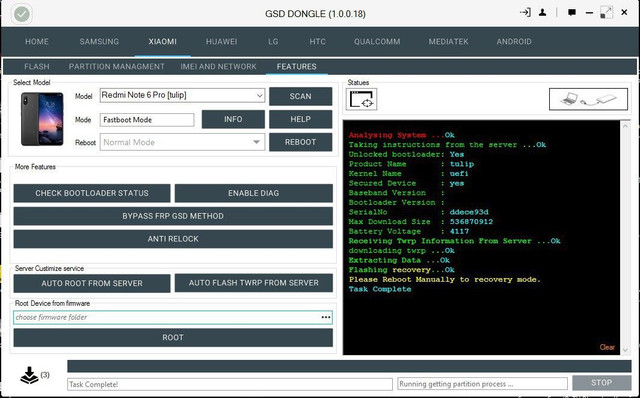
Task: Switch to the SAMSUNG tab
Action: [x=99, y=42]
